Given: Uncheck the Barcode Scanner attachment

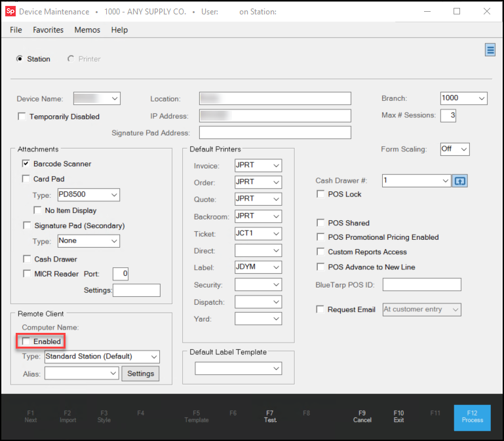Looking at the screenshot, I should pos(26,164).
